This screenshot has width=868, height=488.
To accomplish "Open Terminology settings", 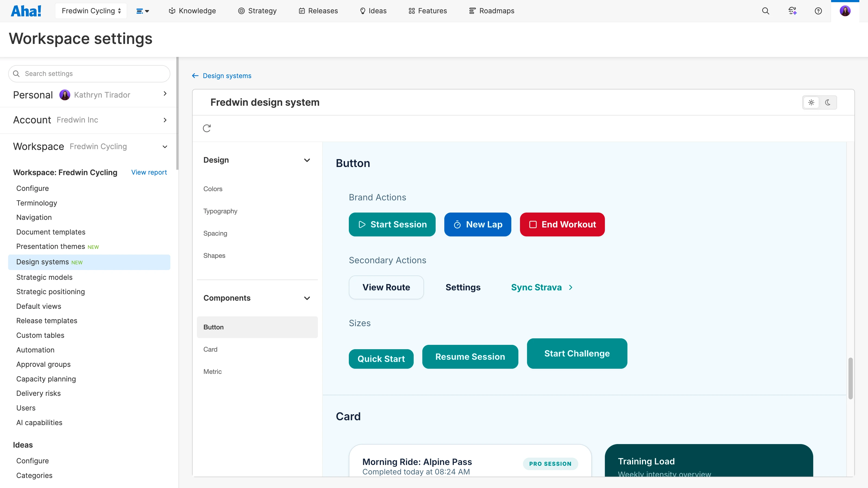I will tap(36, 203).
